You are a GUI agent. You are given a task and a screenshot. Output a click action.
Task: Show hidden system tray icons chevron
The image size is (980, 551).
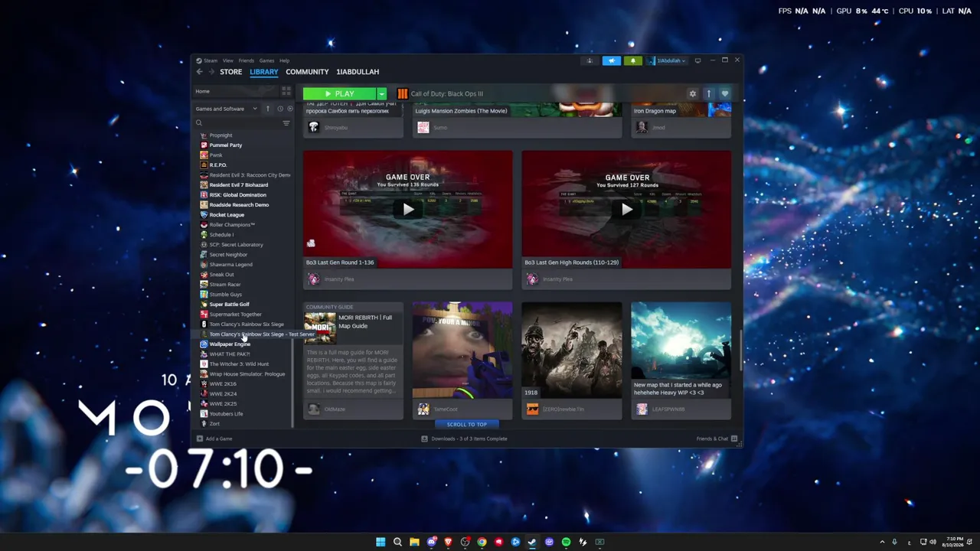[x=882, y=542]
